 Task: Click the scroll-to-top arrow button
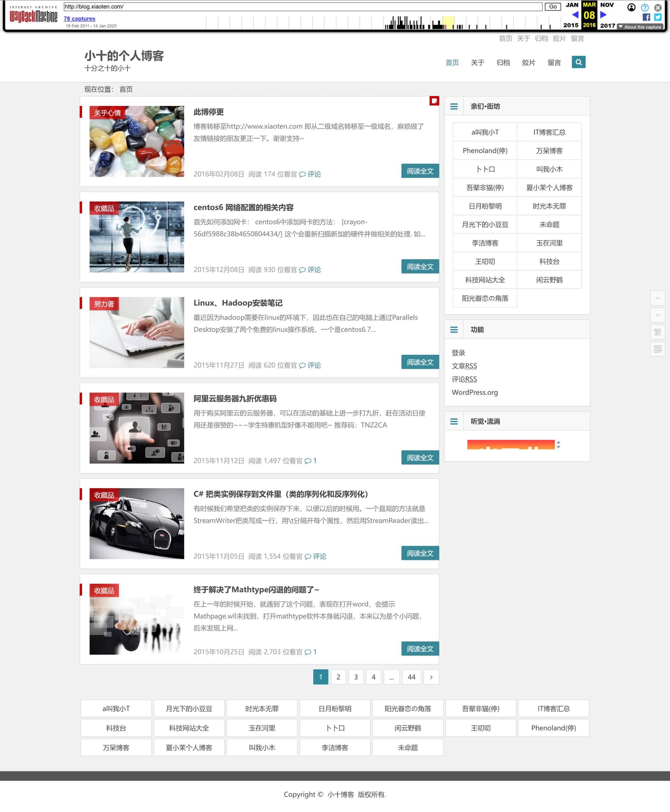click(657, 298)
